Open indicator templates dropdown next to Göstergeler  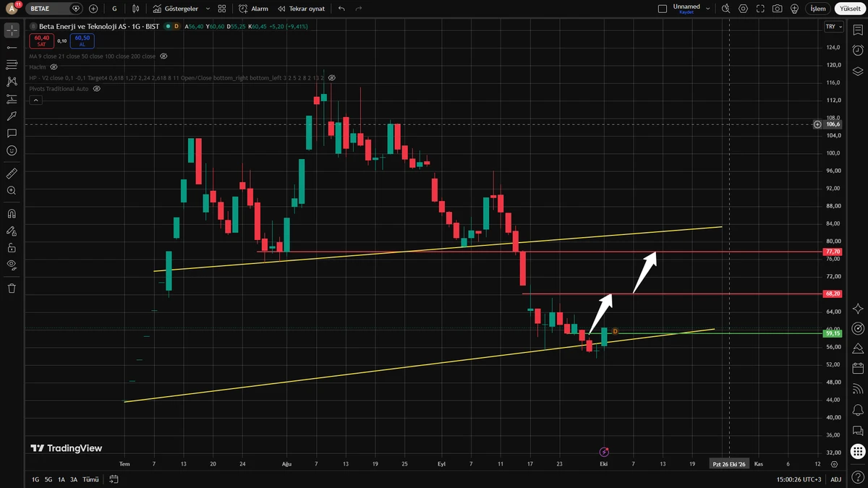(208, 9)
